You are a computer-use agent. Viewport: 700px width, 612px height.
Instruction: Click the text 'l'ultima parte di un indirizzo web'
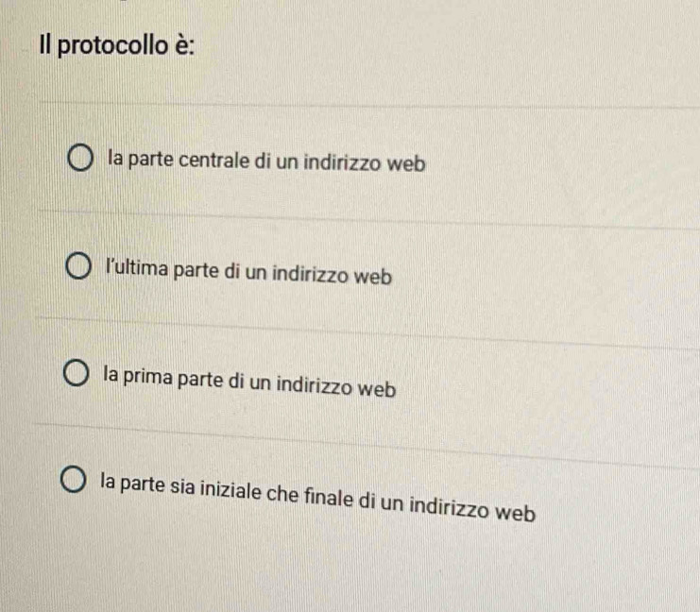coord(248,275)
